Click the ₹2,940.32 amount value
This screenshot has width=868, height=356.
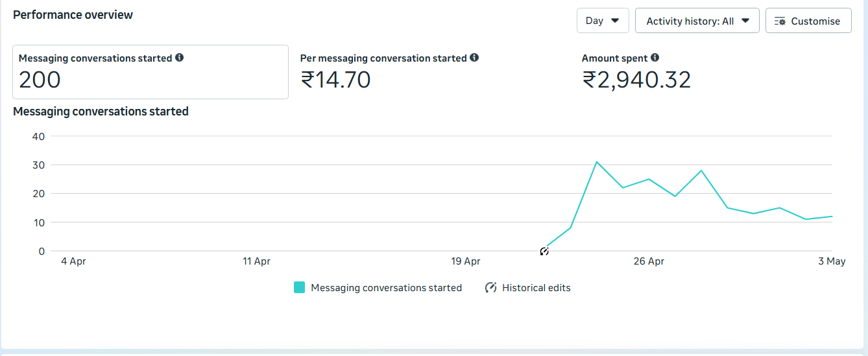point(636,80)
